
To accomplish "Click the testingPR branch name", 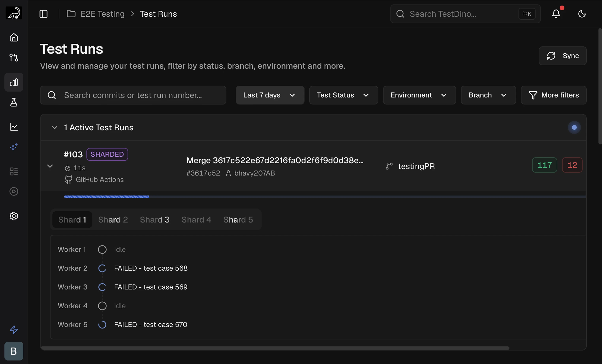I will pyautogui.click(x=417, y=166).
